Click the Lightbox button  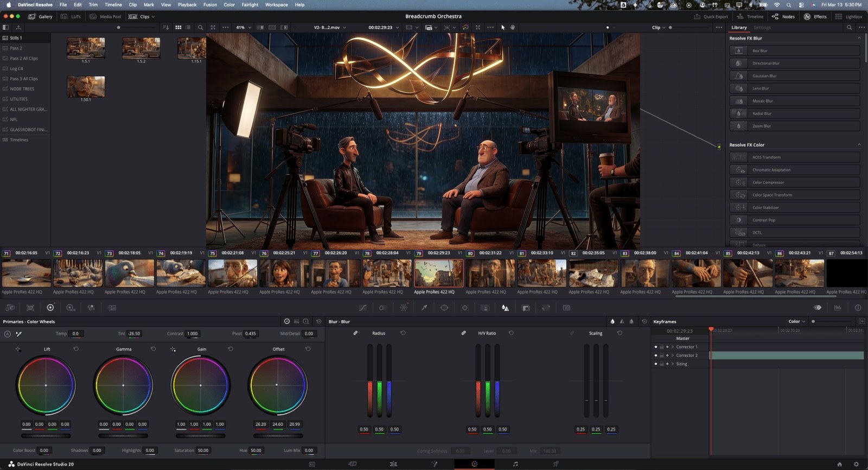[x=849, y=16]
